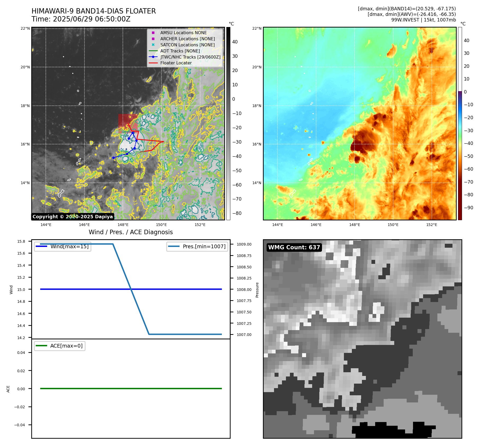Click the cyan x marker beside SATCON Locations
The height and width of the screenshot is (448, 480).
coord(153,45)
